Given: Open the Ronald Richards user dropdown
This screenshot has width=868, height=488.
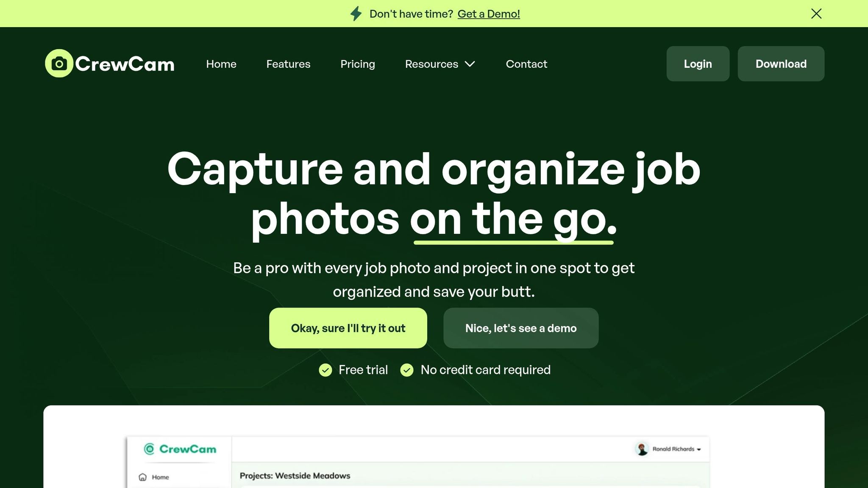Looking at the screenshot, I should tap(677, 449).
